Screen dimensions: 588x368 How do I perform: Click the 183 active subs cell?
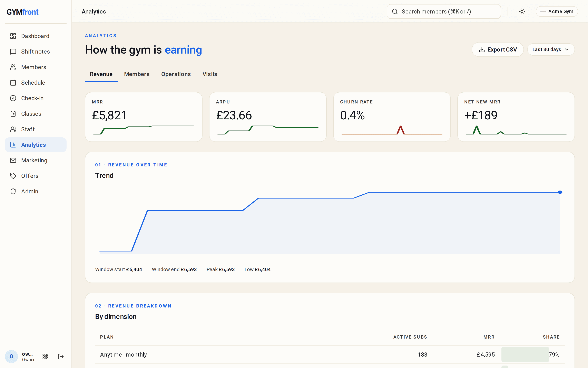[422, 355]
